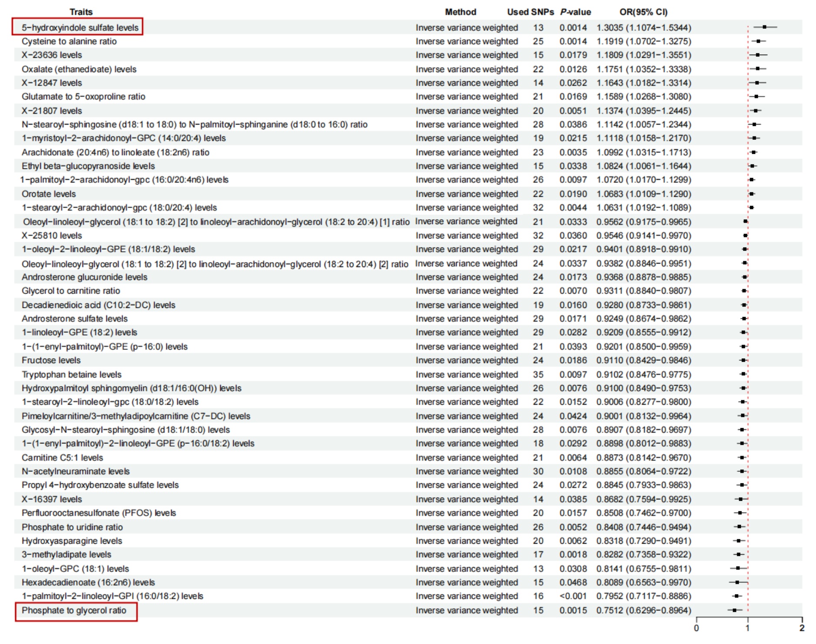Click the Perfluorooctanesulfonate (PFOS) levels label

(99, 513)
